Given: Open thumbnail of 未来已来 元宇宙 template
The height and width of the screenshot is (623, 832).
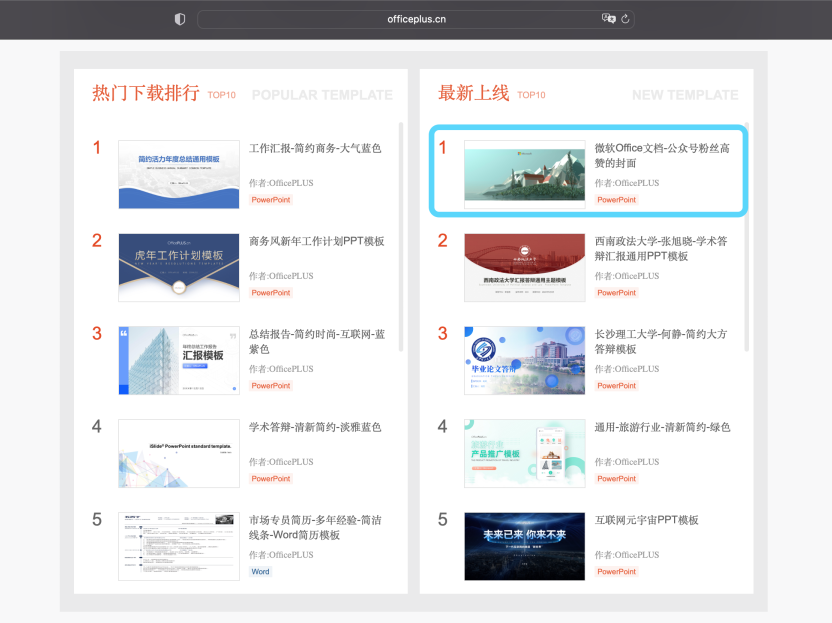Looking at the screenshot, I should (525, 546).
